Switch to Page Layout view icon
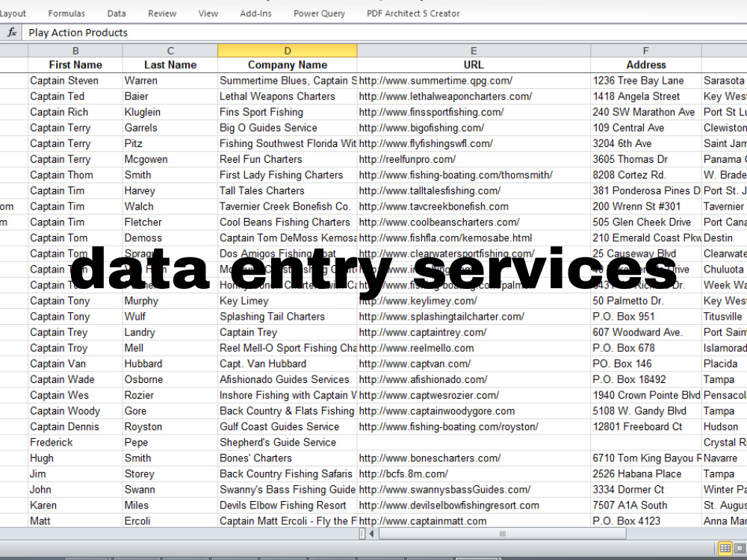The image size is (747, 560). [739, 548]
